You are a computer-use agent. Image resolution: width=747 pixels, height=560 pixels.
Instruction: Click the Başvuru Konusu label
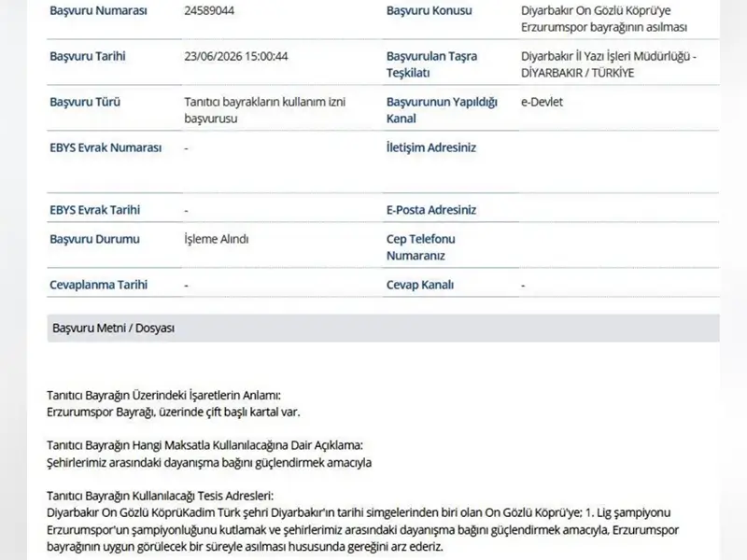[x=429, y=10]
